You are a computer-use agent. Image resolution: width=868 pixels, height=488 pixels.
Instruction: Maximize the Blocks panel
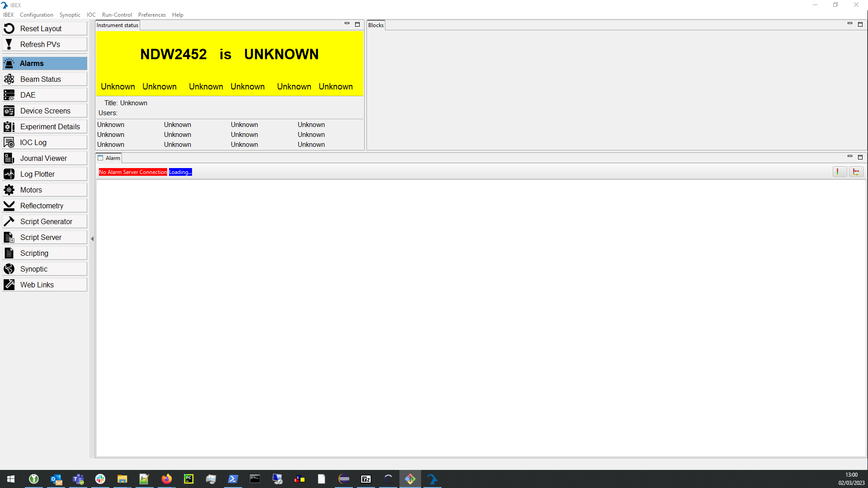tap(860, 24)
